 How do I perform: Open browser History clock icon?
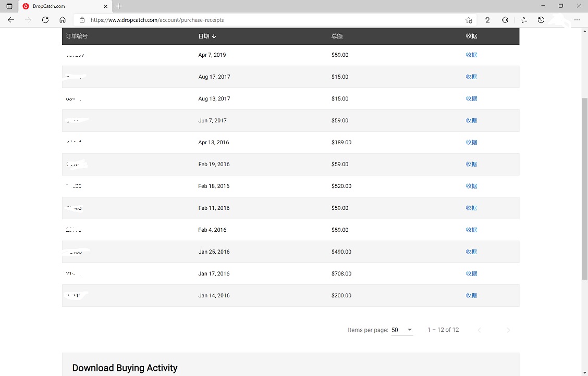(x=541, y=20)
